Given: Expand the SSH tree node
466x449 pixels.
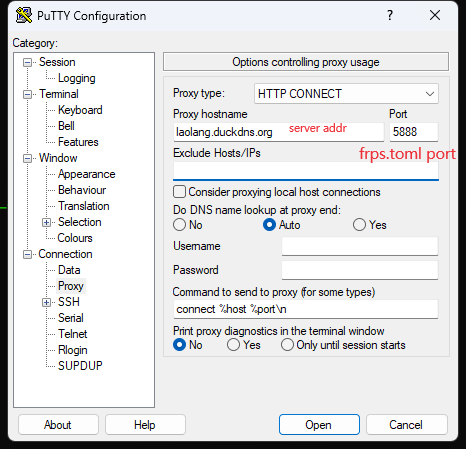Looking at the screenshot, I should 46,302.
